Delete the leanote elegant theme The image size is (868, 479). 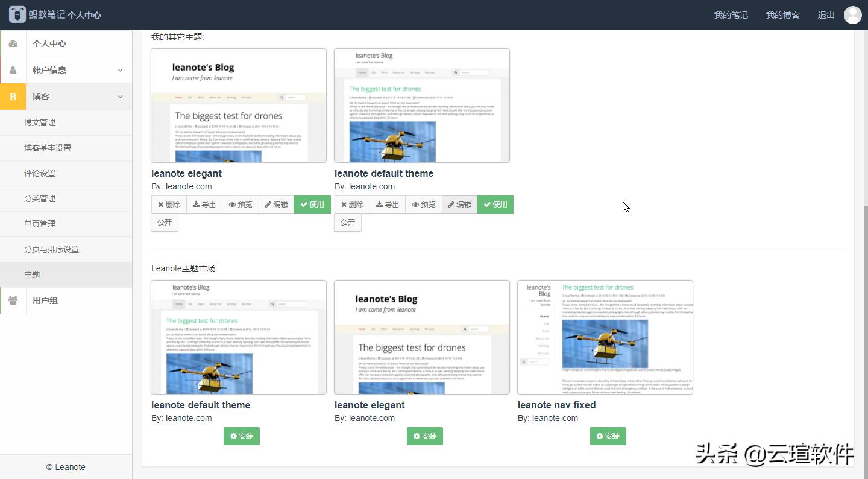click(169, 205)
